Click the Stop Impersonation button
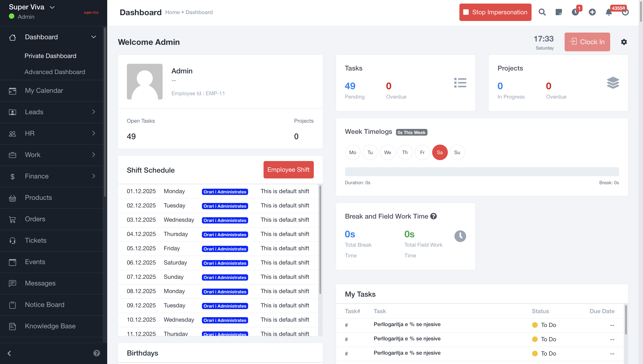 495,12
